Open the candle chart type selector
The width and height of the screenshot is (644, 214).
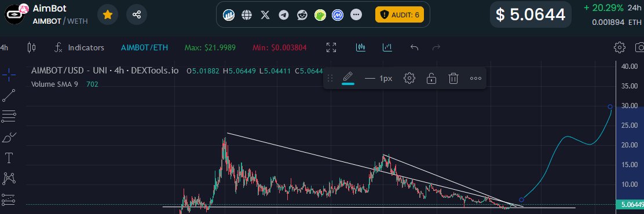[31, 47]
